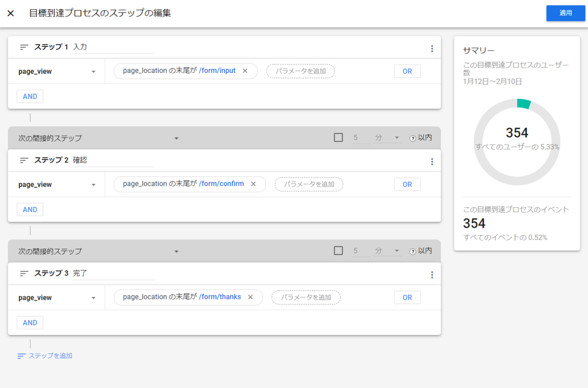Expand the page_view event dropdown in ステップ 3
588x388 pixels.
coord(93,298)
